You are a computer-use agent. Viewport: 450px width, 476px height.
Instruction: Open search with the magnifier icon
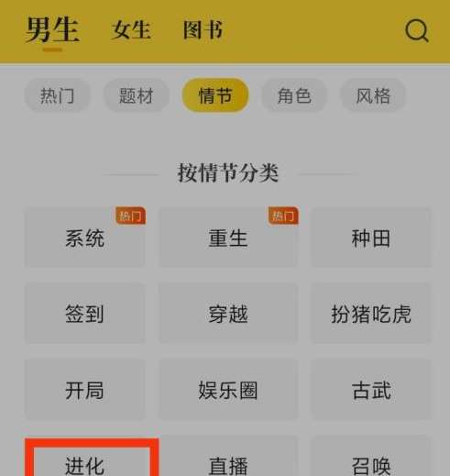[417, 31]
